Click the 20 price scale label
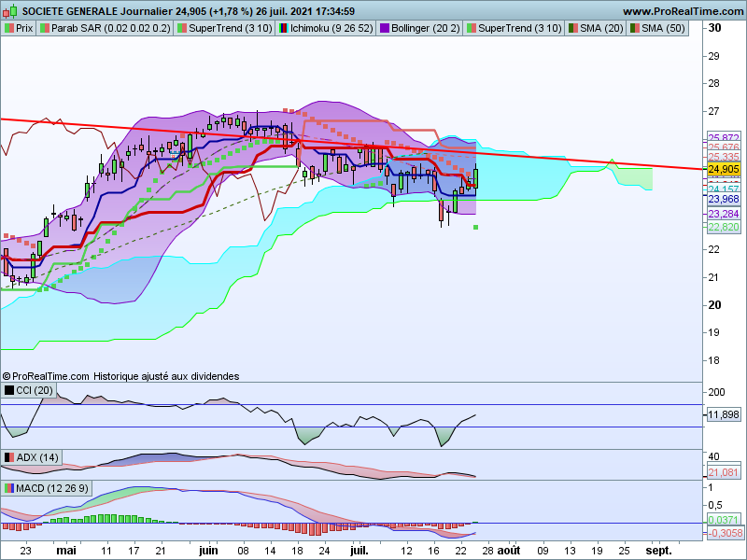The image size is (747, 560). click(x=714, y=305)
